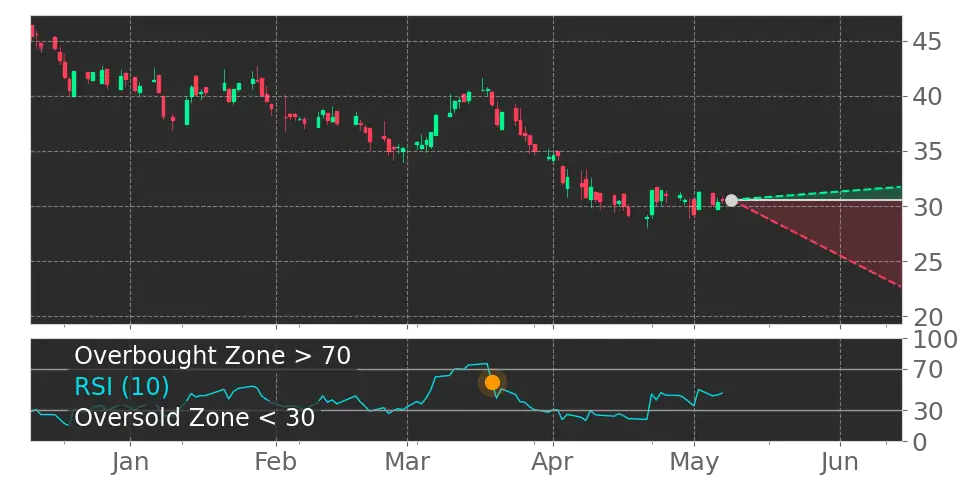Viewport: 972px width, 486px height.
Task: Click the 25 price axis value
Action: tap(927, 262)
